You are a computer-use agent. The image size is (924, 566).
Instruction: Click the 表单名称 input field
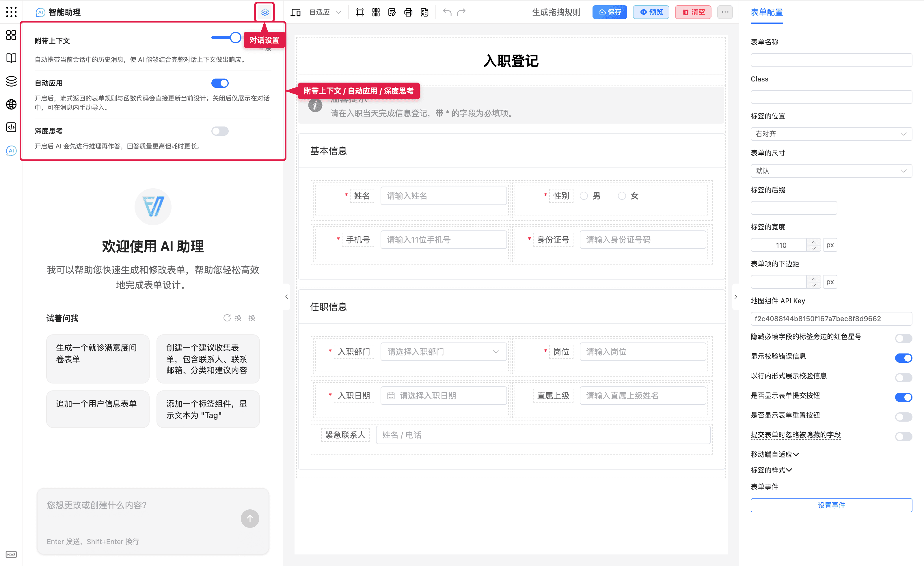pyautogui.click(x=831, y=60)
